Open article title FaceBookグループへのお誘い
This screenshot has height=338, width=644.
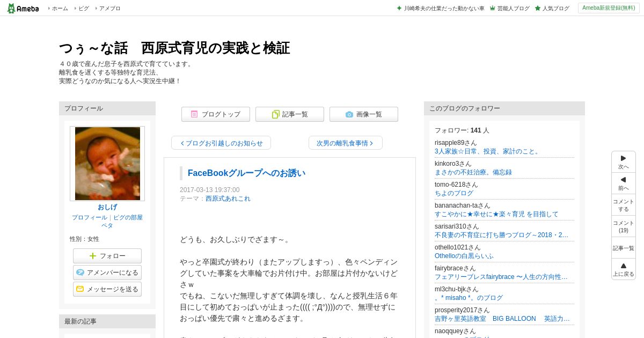[x=246, y=173]
